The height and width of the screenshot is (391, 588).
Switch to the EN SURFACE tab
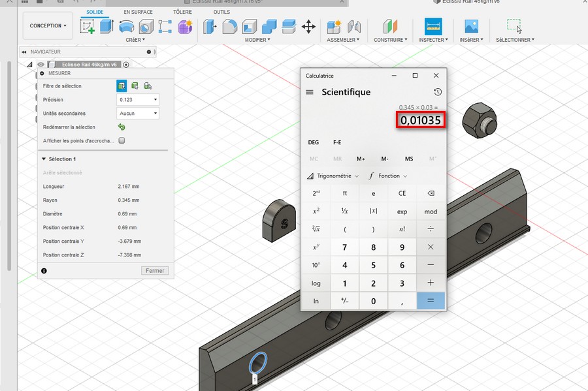click(x=138, y=12)
